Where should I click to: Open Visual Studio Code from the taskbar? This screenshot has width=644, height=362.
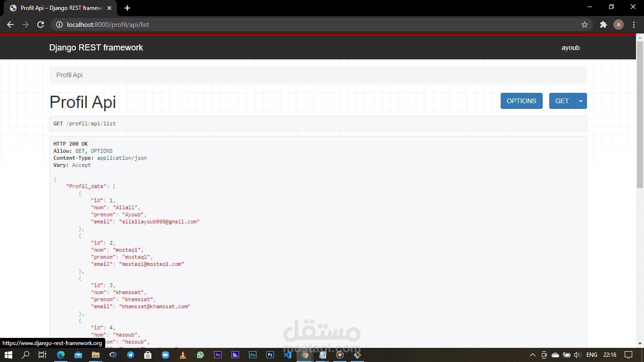(288, 355)
